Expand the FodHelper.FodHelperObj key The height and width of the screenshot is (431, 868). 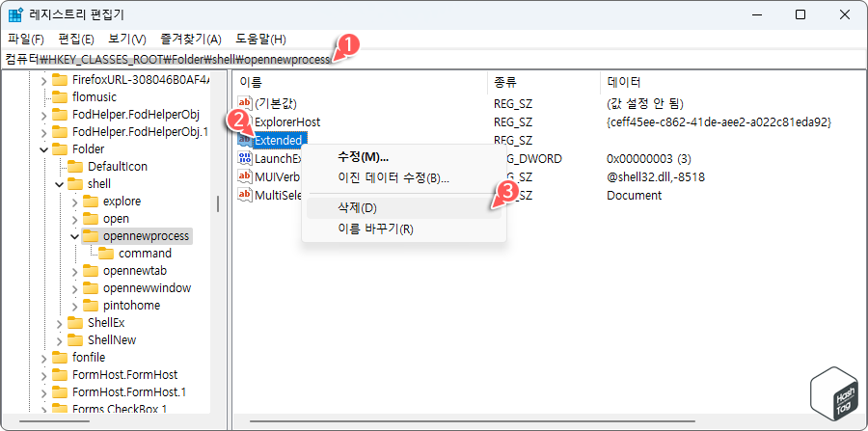tap(43, 115)
